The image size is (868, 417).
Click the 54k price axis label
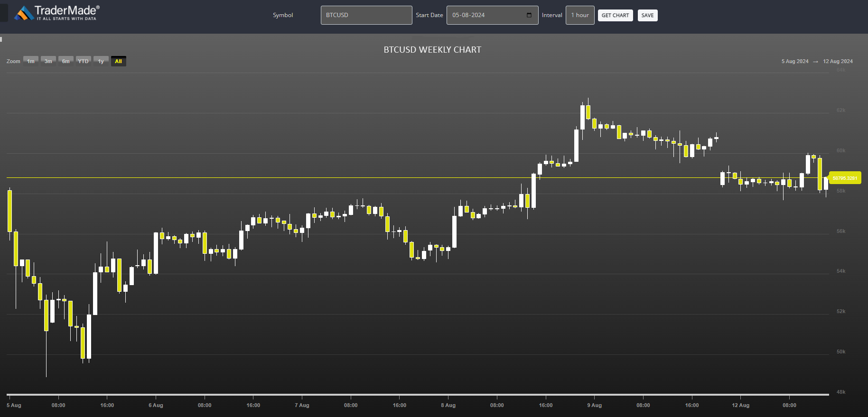(841, 271)
